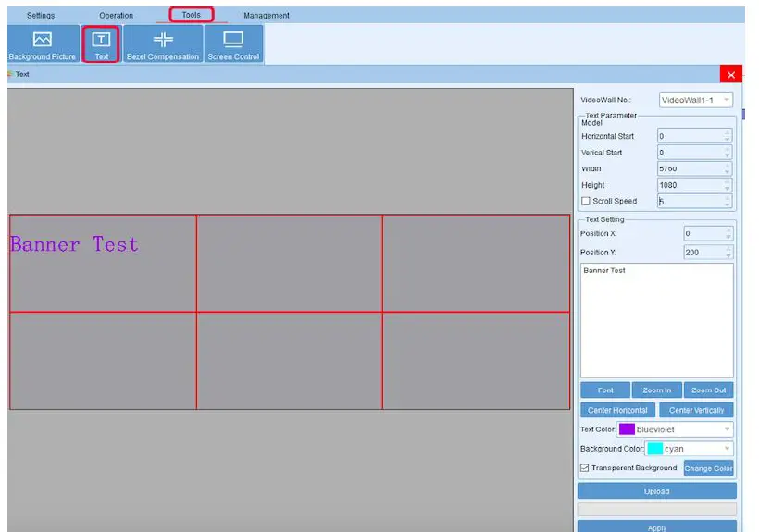Open the Background Color cyan dropdown
This screenshot has width=759, height=532.
(x=689, y=449)
